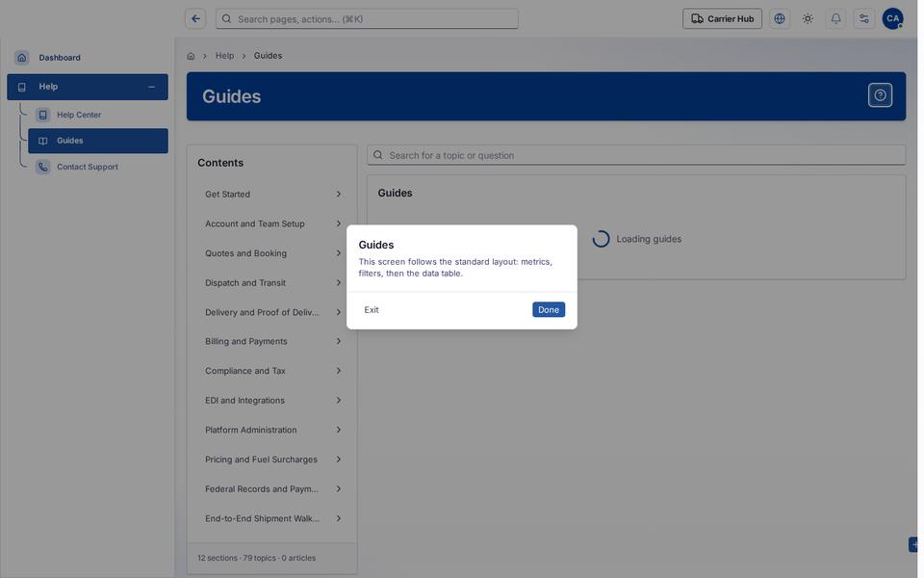Screen dimensions: 924x578
Task: Expand End-to-End Shipment Walkthrough section
Action: point(272,518)
